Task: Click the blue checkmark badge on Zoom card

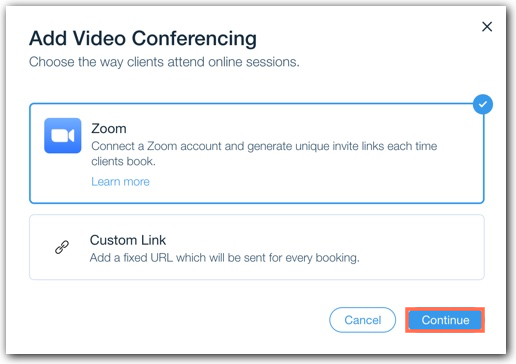Action: pyautogui.click(x=483, y=104)
